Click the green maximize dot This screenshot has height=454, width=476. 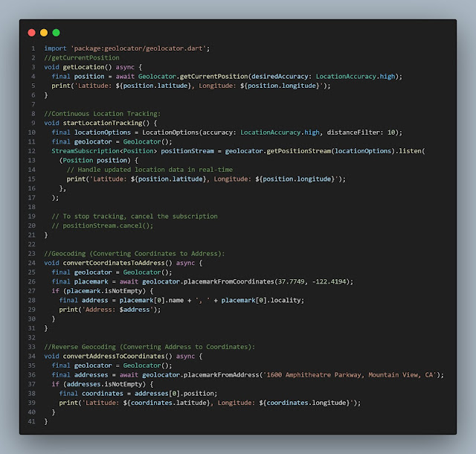click(57, 33)
